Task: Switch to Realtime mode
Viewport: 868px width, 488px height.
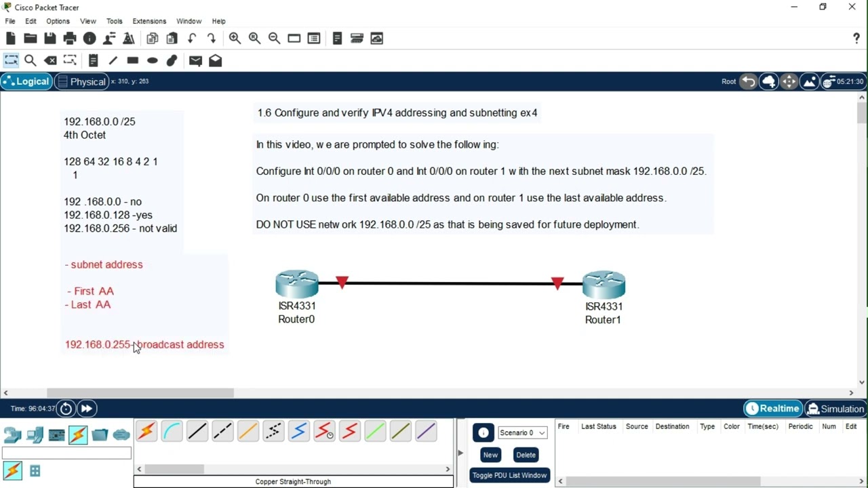Action: tap(772, 409)
